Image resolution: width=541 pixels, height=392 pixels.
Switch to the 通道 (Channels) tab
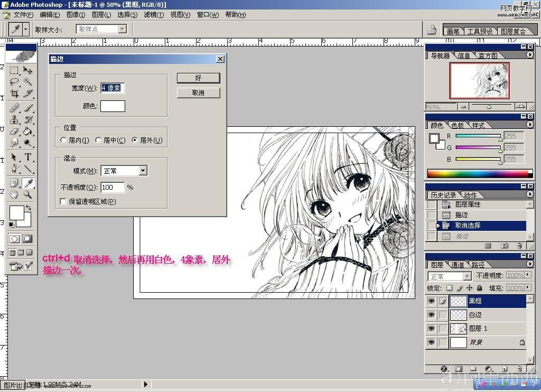[x=458, y=265]
